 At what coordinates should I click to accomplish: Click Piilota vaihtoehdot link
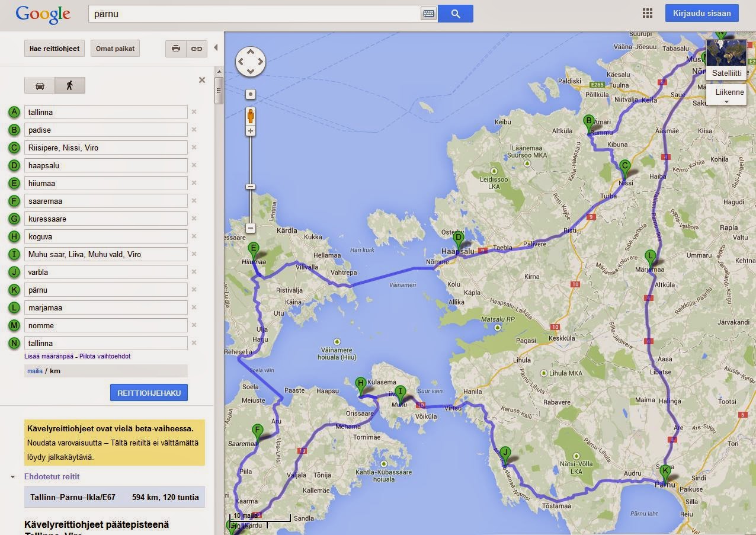pyautogui.click(x=105, y=356)
